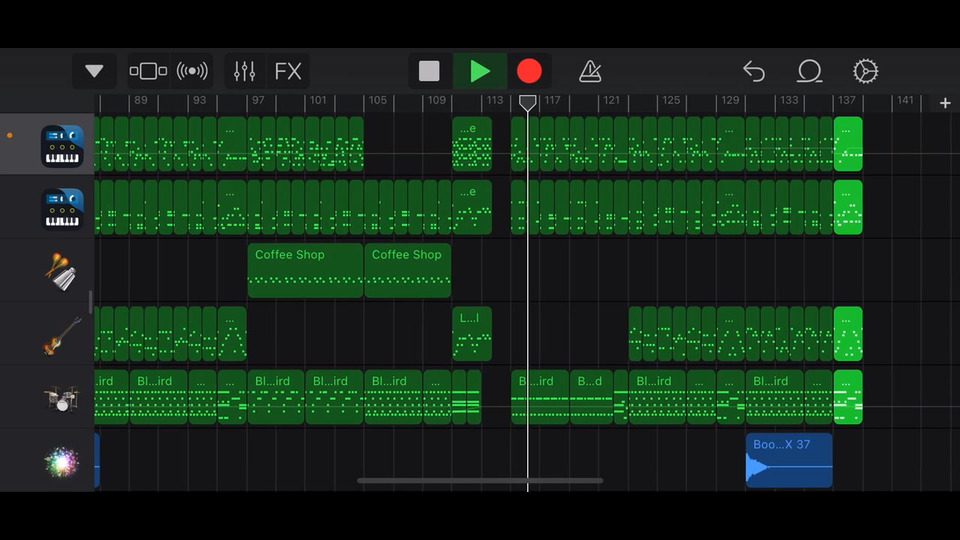This screenshot has height=540, width=960.
Task: Open the My Songs dropdown arrow
Action: coord(94,71)
